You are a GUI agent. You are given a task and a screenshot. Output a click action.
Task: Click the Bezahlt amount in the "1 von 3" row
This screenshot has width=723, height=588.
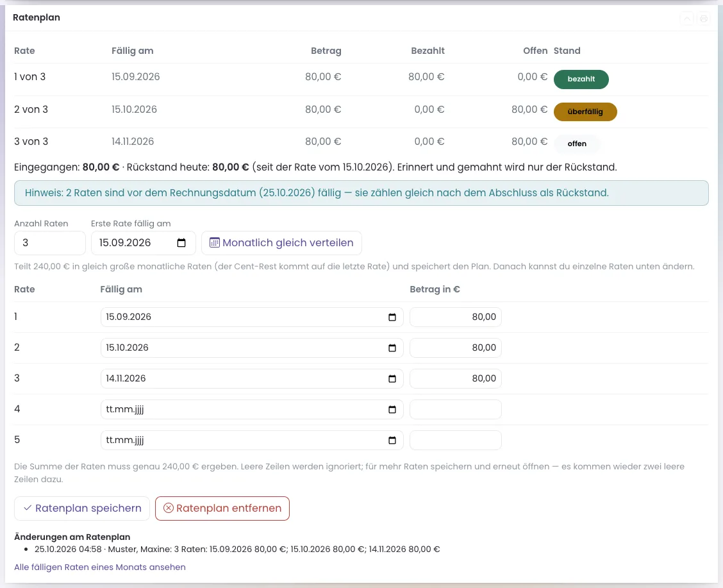click(x=426, y=77)
